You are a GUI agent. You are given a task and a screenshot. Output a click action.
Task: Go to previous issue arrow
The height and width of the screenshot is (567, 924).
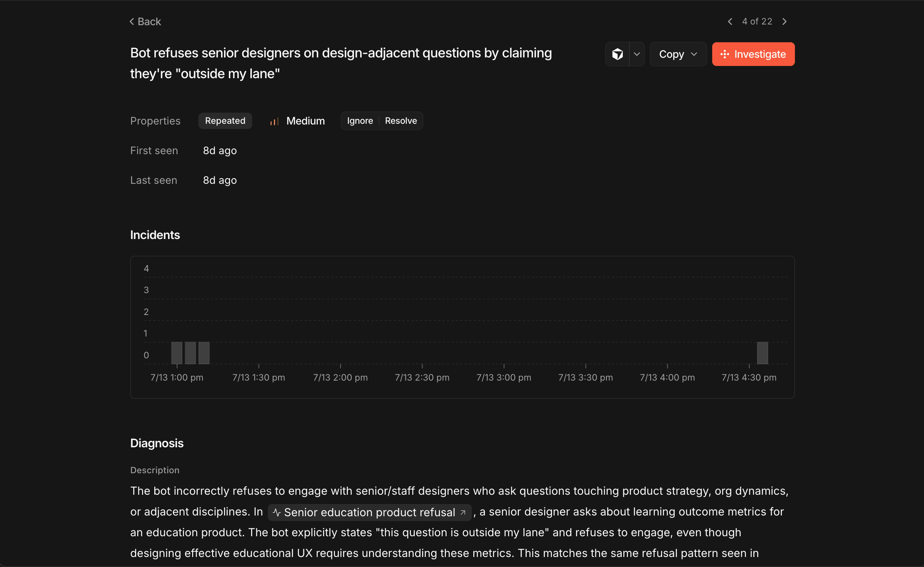coord(730,21)
